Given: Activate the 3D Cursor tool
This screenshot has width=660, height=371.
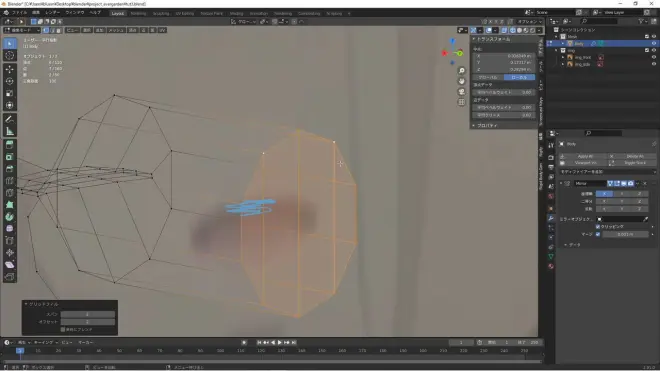Looking at the screenshot, I should 10,55.
